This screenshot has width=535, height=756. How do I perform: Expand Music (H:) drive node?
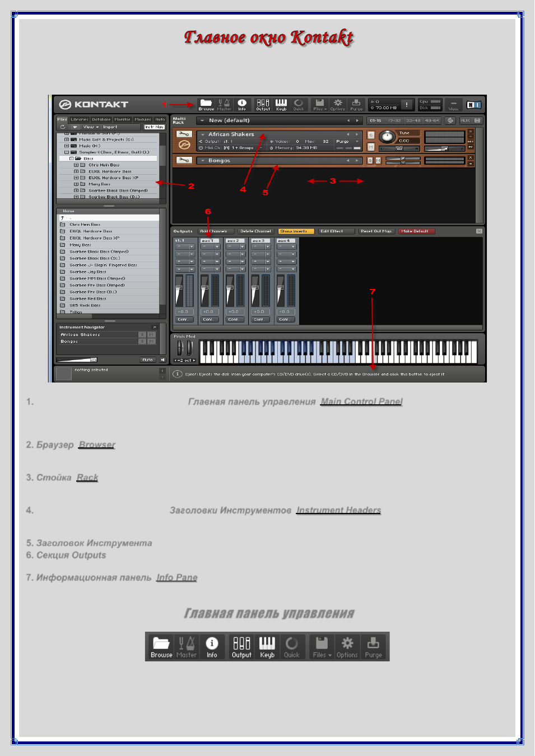point(67,146)
